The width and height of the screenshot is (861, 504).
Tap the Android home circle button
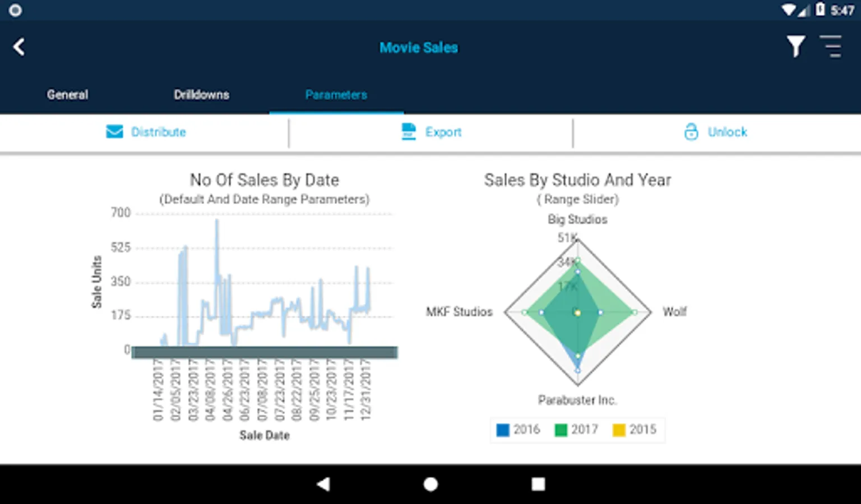(x=430, y=484)
